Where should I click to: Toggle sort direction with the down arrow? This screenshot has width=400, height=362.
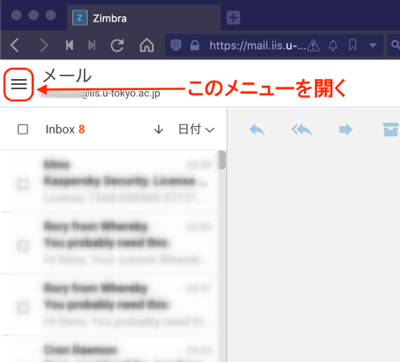(159, 129)
